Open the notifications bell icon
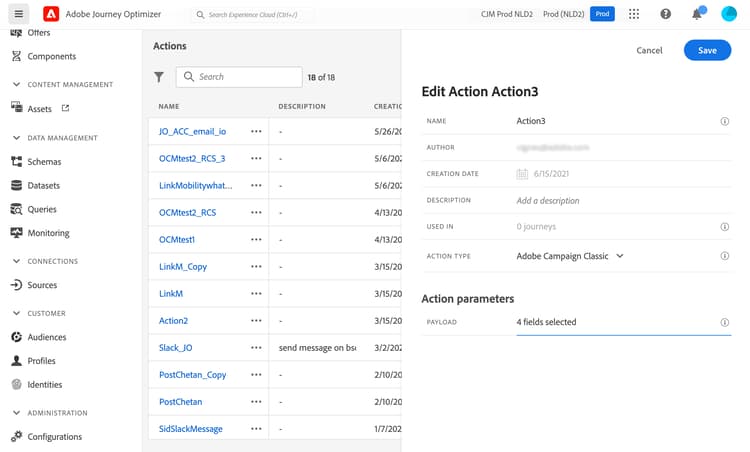This screenshot has height=452, width=750. coord(697,14)
